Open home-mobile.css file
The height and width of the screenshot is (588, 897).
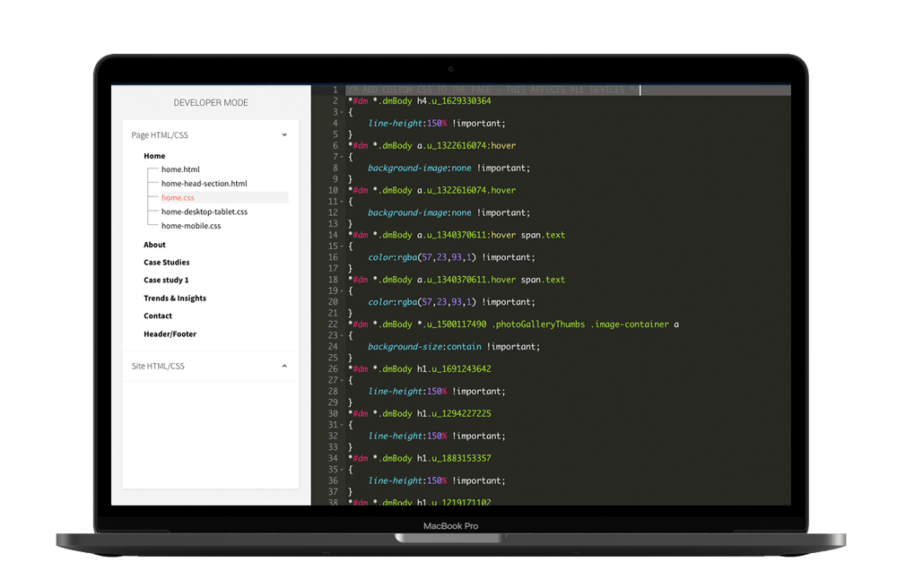(191, 226)
